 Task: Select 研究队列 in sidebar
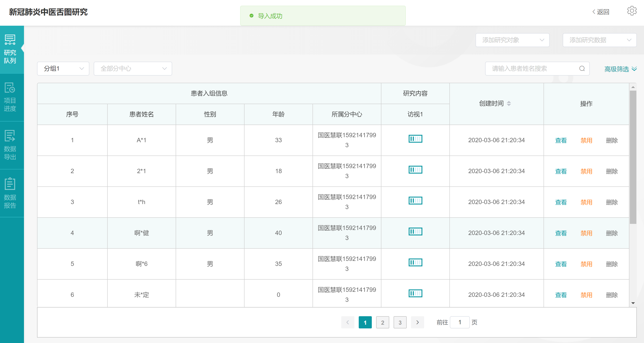coord(10,49)
